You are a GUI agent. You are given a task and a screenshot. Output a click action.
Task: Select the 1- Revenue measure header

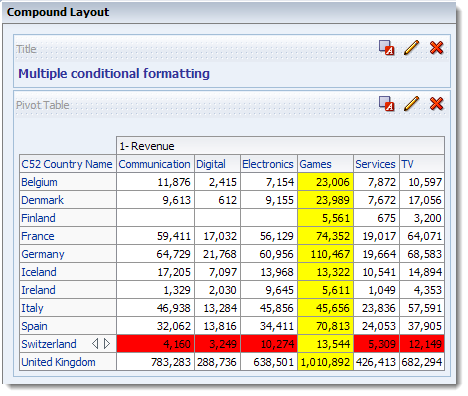pos(147,146)
